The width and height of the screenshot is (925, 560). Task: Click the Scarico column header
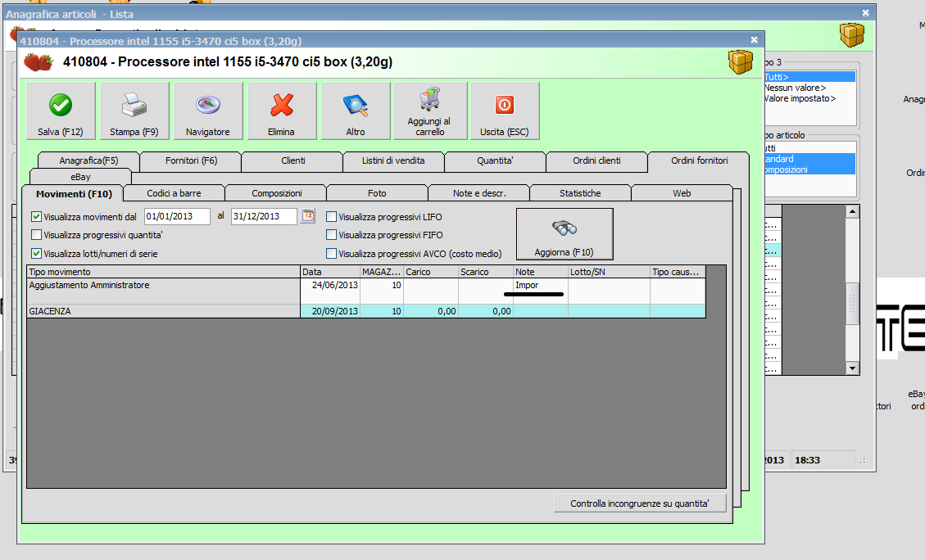[x=486, y=272]
